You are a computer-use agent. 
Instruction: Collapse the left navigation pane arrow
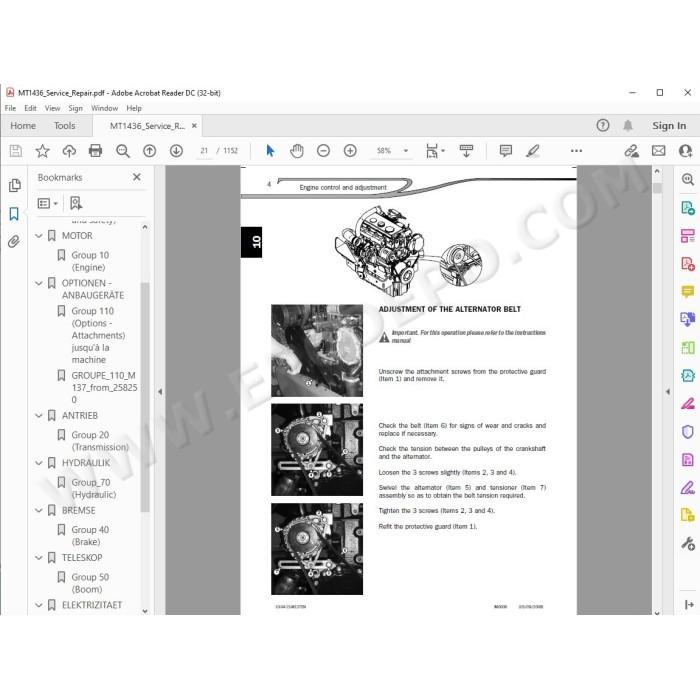[160, 392]
